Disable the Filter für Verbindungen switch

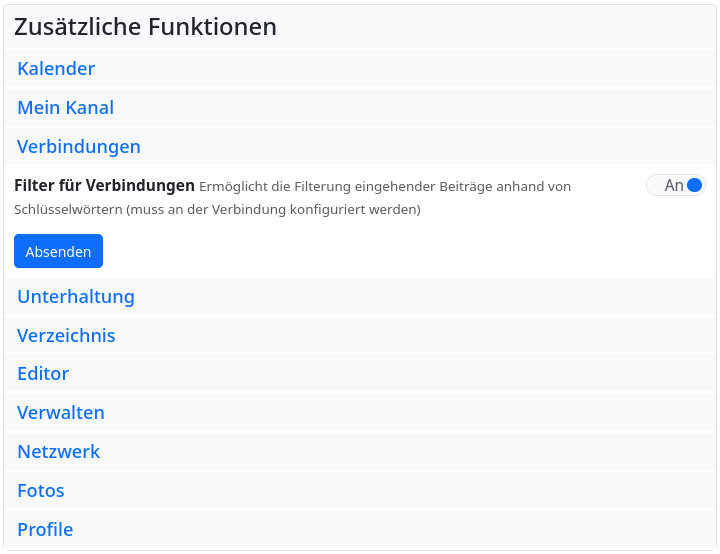click(x=676, y=185)
